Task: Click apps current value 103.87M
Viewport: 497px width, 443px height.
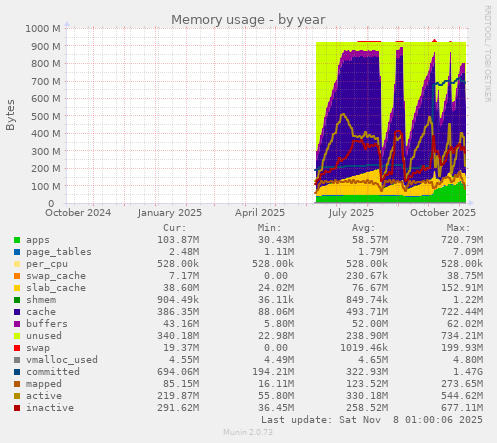Action: tap(178, 240)
